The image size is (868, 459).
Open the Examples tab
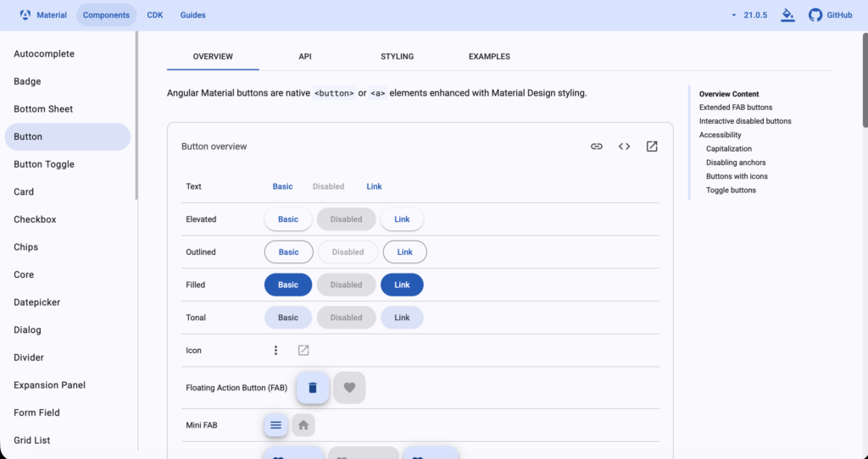point(489,57)
